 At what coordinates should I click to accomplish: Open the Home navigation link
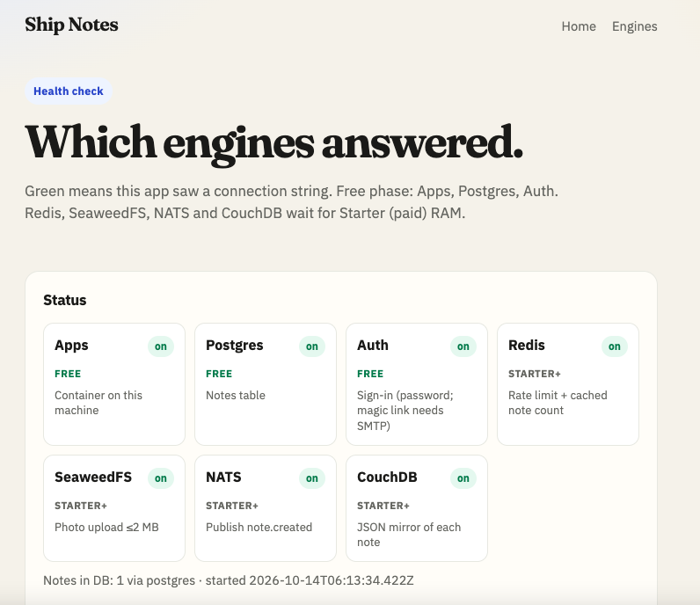tap(579, 26)
